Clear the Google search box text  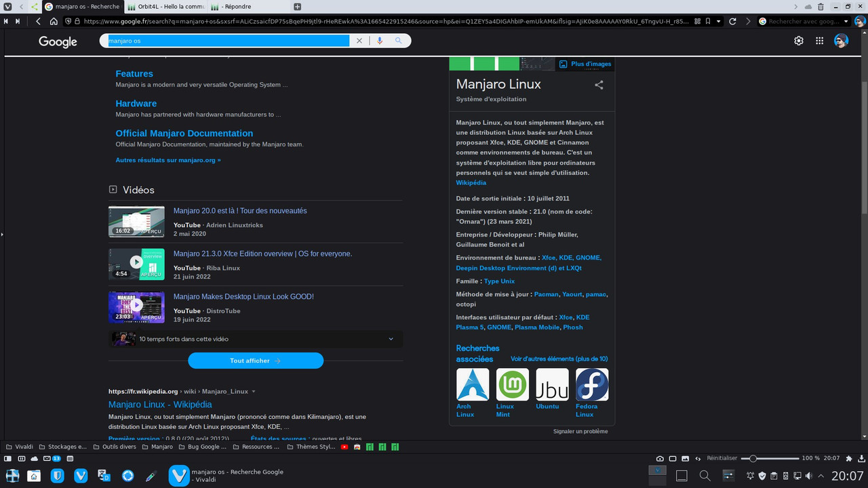(x=359, y=41)
